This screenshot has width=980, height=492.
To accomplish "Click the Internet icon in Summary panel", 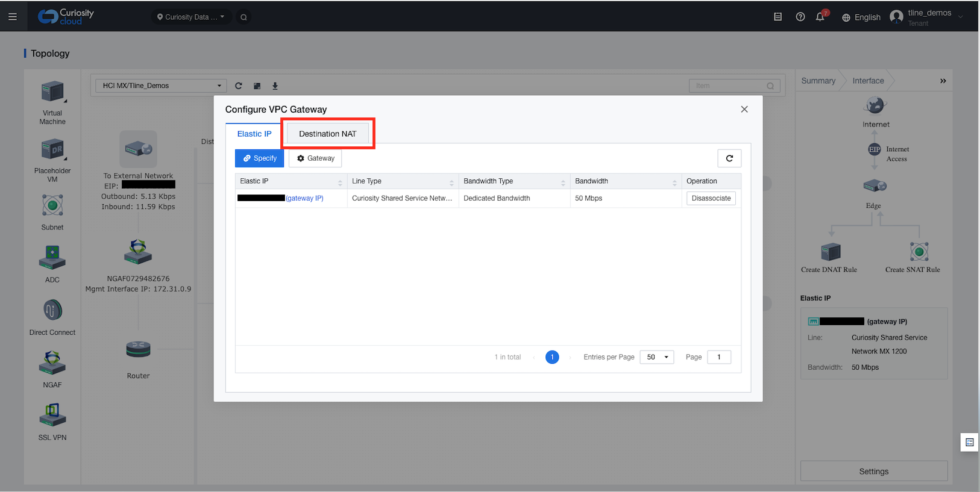I will pos(875,105).
